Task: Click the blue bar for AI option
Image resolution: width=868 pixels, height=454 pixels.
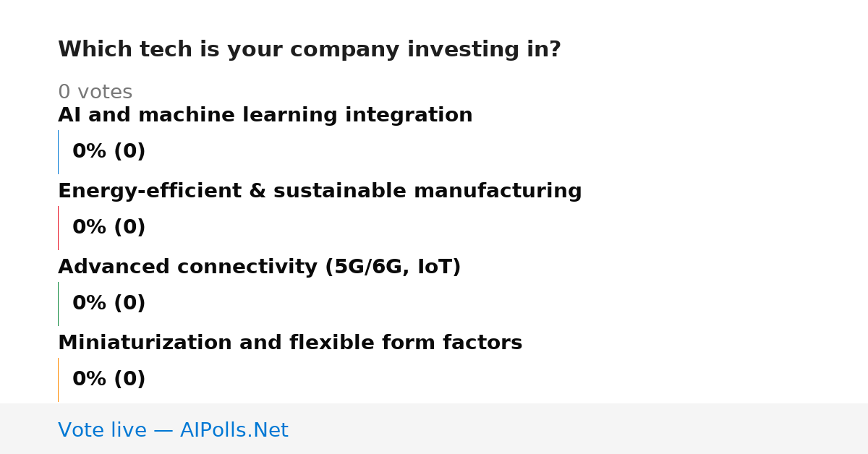Action: click(58, 152)
